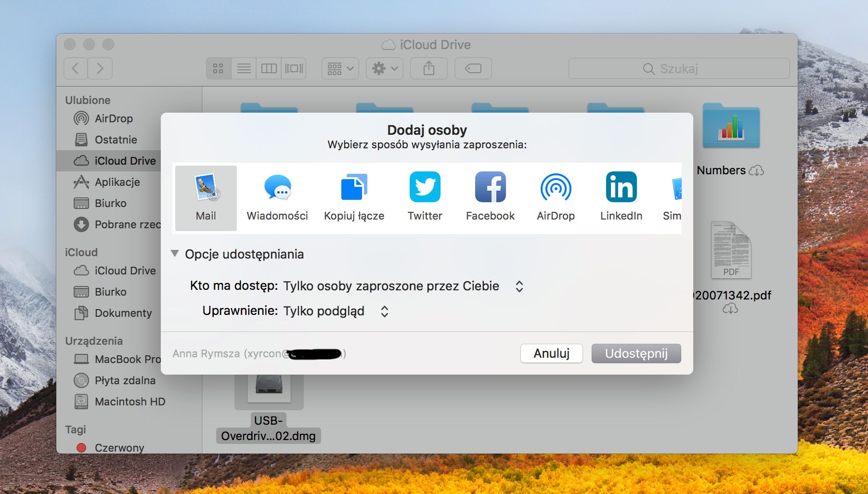This screenshot has height=494, width=868.
Task: Select Mail as the invitation method
Action: 206,198
